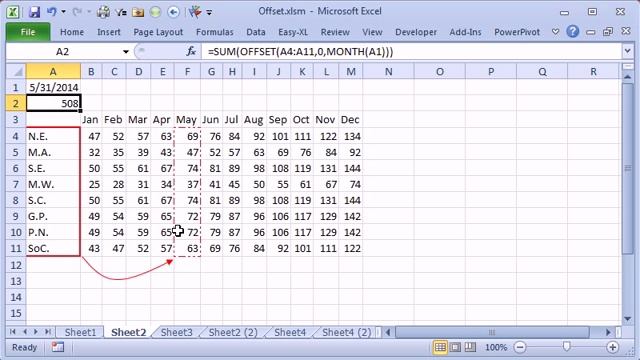This screenshot has height=360, width=640.
Task: Click the Name Box showing A2
Action: point(62,52)
